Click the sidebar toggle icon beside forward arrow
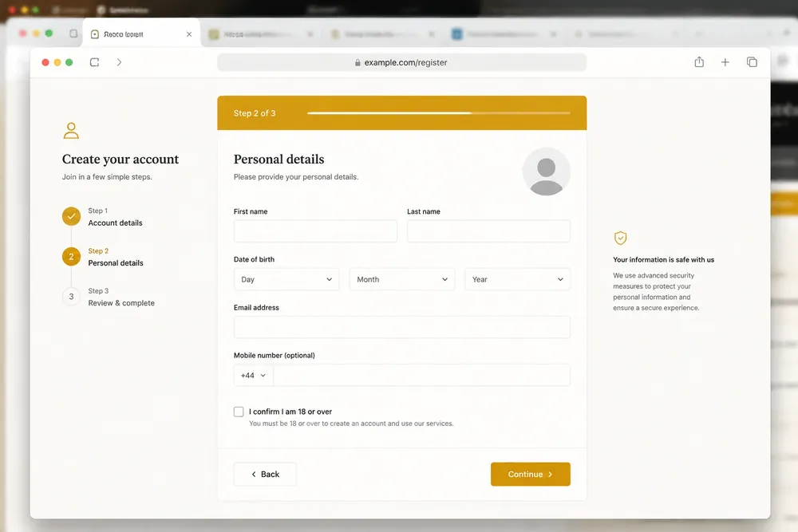This screenshot has height=532, width=798. [x=95, y=62]
